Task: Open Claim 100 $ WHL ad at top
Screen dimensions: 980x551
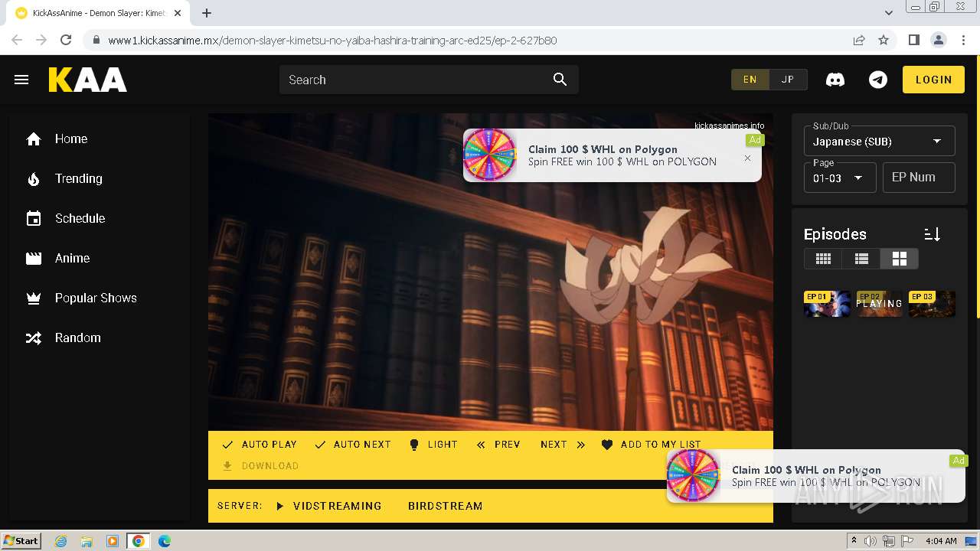Action: point(612,155)
